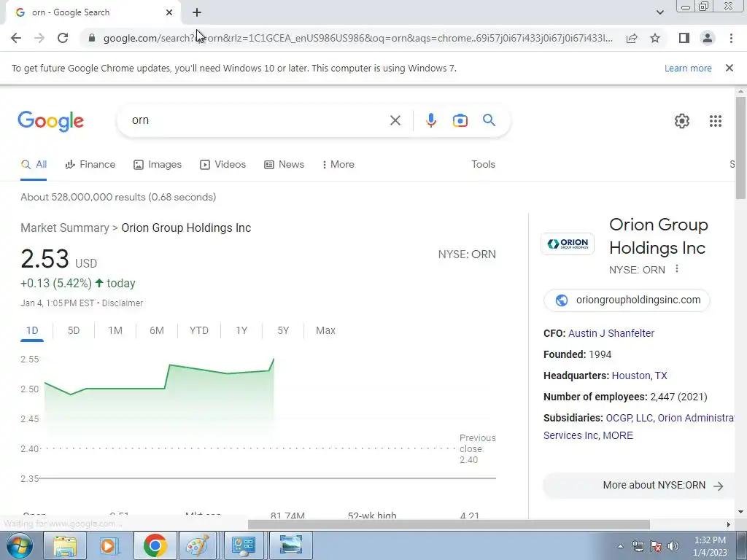This screenshot has height=560, width=747.
Task: Open the Chrome side panel icon
Action: 684,38
